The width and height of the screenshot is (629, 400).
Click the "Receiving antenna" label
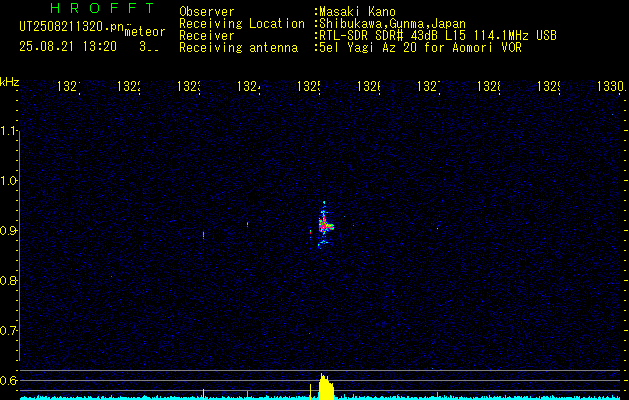239,48
